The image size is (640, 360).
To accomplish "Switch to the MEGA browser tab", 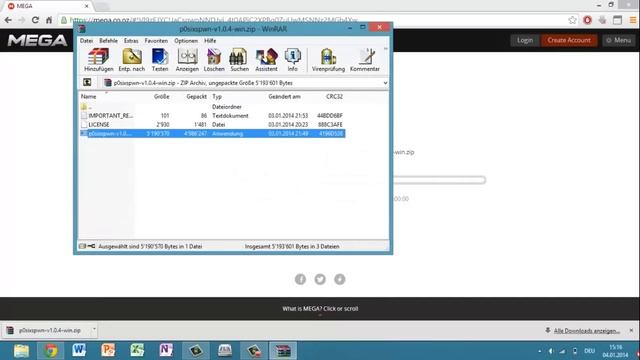I will 47,6.
